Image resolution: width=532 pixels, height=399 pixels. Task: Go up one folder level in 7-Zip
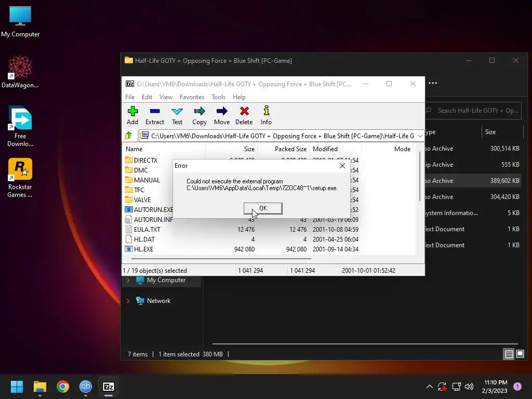128,136
